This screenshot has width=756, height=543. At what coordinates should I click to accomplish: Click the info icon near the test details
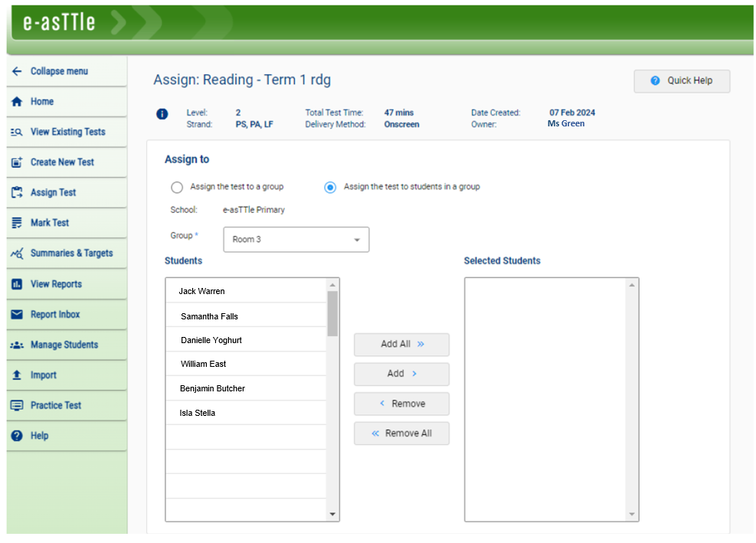162,113
